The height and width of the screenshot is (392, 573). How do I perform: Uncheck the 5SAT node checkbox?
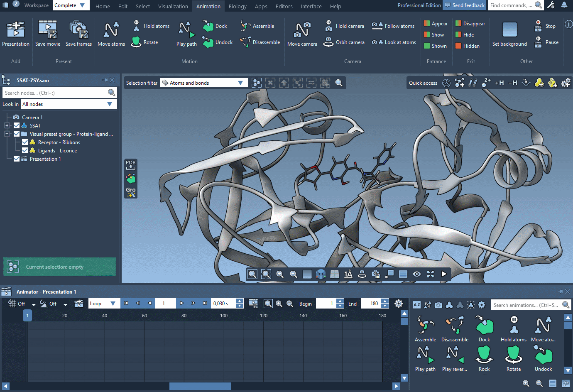[x=17, y=125]
